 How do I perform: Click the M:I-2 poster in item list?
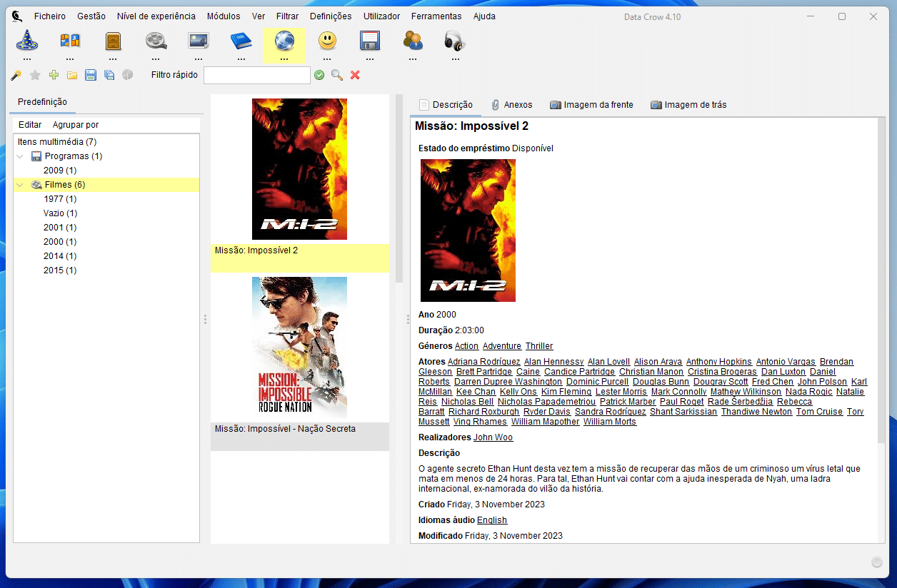click(x=299, y=169)
